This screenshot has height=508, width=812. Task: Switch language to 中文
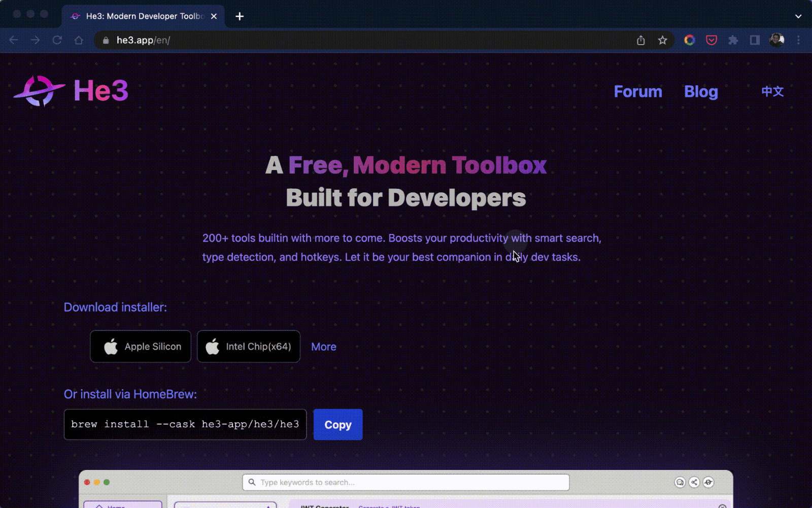point(772,92)
